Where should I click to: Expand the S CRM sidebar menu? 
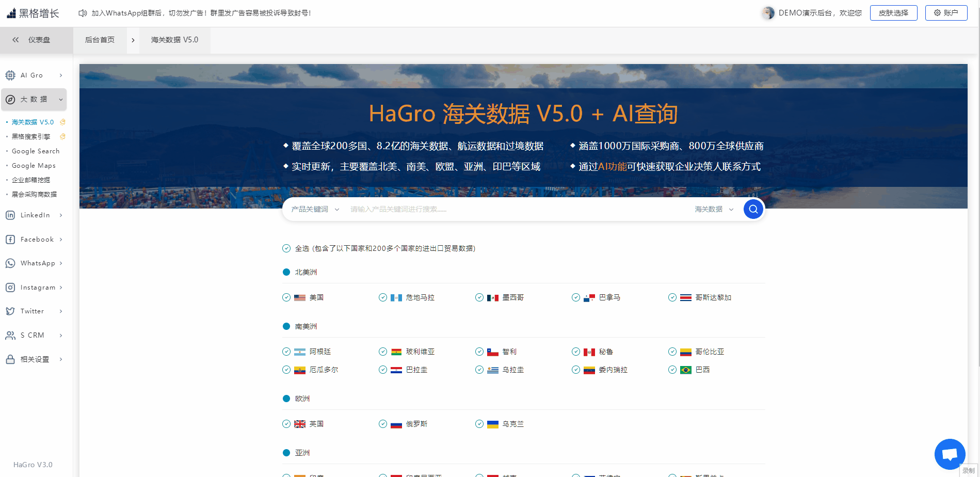pyautogui.click(x=34, y=335)
